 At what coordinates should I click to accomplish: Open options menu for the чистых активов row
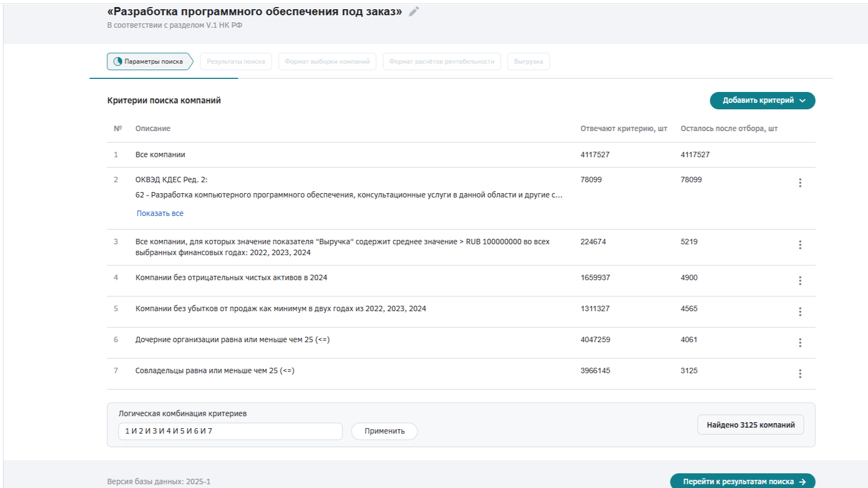pyautogui.click(x=799, y=281)
